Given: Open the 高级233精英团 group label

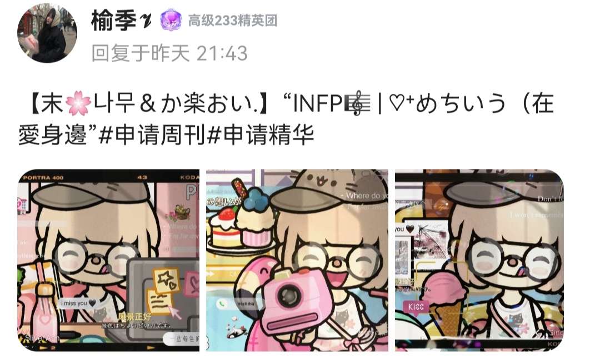Looking at the screenshot, I should pos(233,21).
